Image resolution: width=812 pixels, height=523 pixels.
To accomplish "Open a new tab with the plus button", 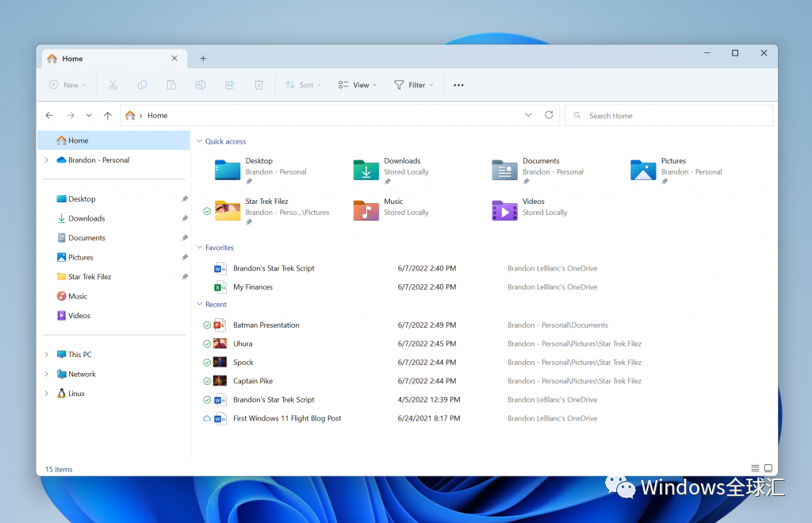I will pos(203,58).
